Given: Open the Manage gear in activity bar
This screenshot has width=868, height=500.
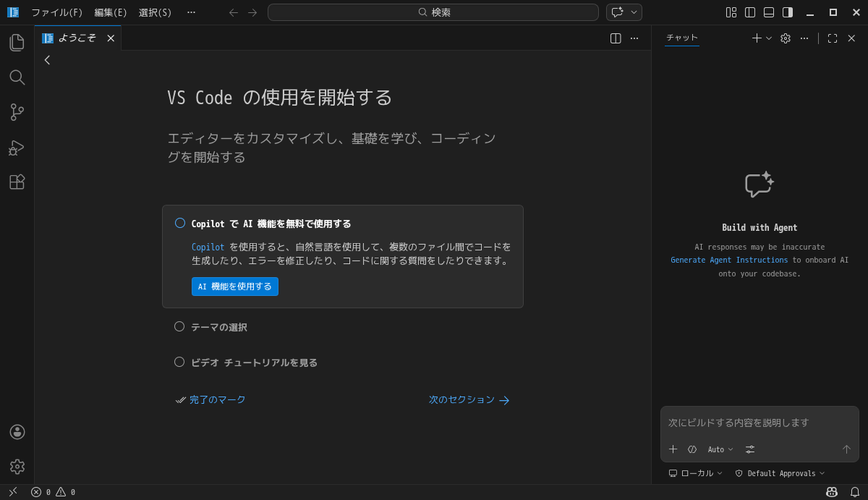Looking at the screenshot, I should (x=17, y=467).
